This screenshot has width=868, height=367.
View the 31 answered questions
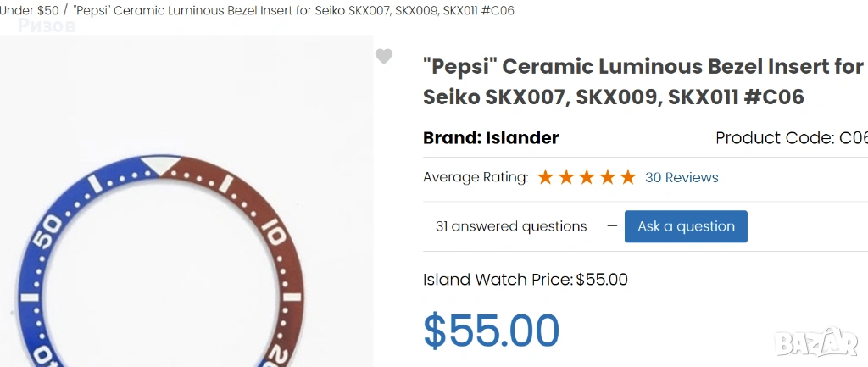coord(511,226)
